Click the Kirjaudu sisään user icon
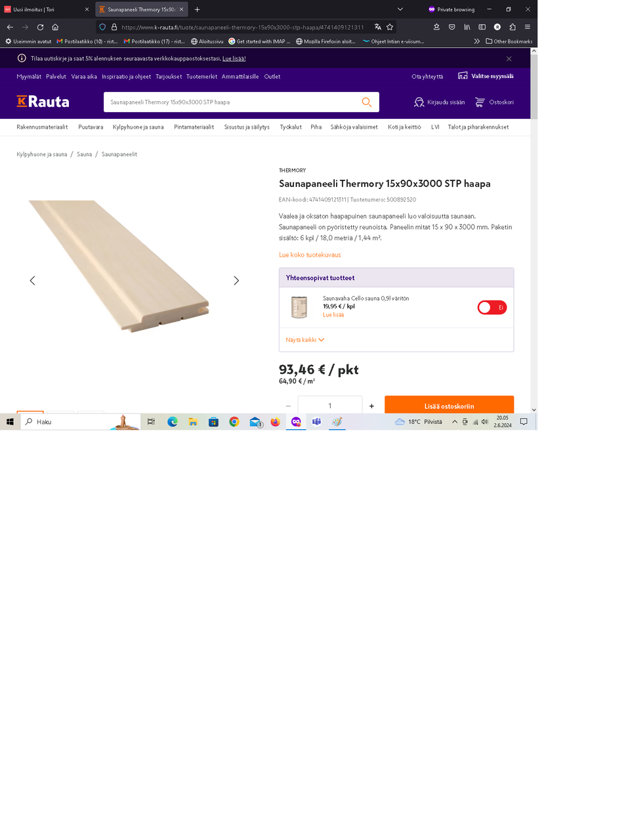This screenshot has height=840, width=630. pos(419,102)
